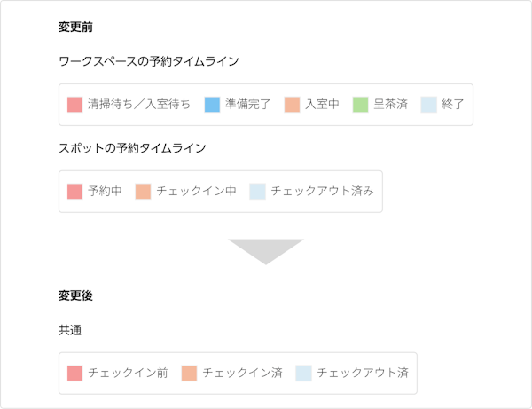Image resolution: width=532 pixels, height=409 pixels.
Task: Click the light blue チェックアウト済み swatch
Action: tap(257, 192)
